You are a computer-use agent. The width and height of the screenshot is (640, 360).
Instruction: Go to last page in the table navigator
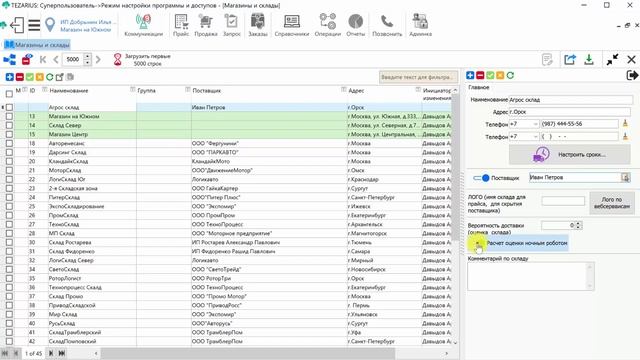tap(62, 353)
